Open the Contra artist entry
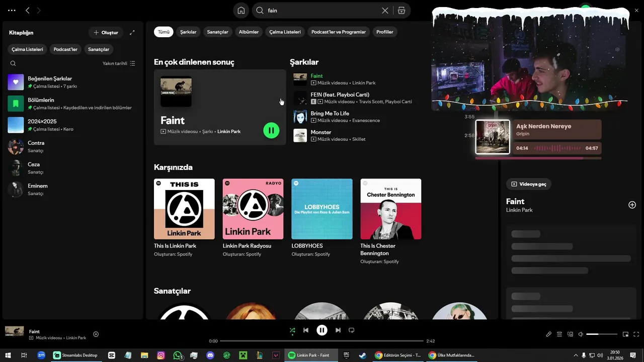Image resolution: width=644 pixels, height=362 pixels. [x=73, y=147]
